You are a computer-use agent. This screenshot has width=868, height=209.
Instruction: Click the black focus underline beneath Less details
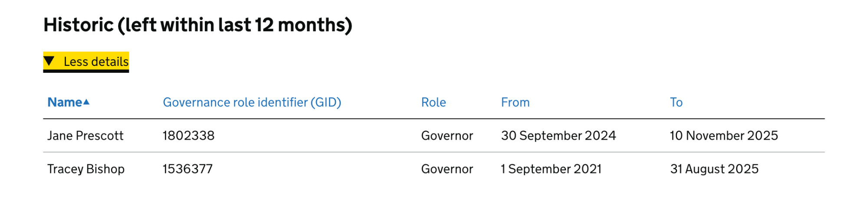[86, 71]
